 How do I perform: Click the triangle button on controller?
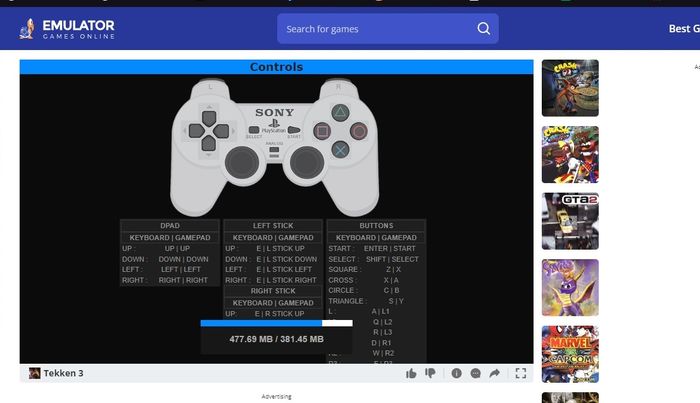(x=340, y=112)
